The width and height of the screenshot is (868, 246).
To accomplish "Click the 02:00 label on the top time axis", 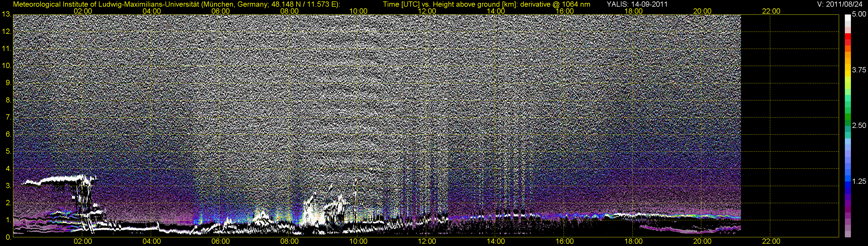I will [x=83, y=11].
